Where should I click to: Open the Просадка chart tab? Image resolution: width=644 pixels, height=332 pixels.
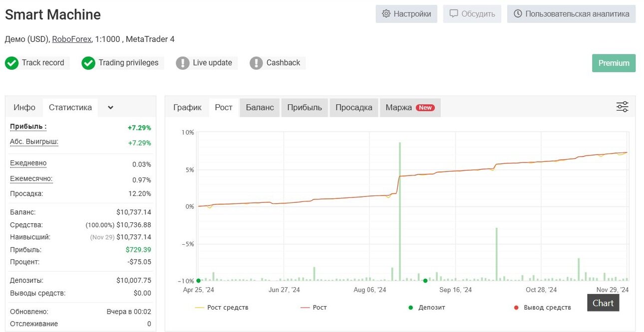354,107
